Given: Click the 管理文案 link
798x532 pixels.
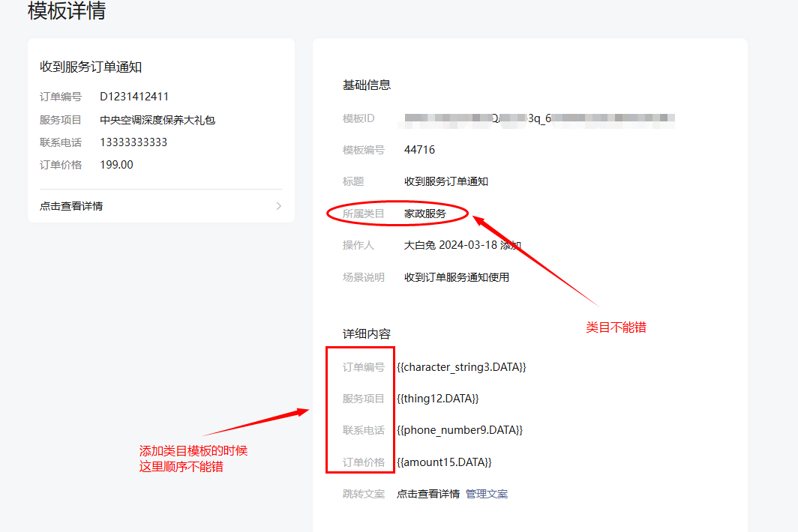Looking at the screenshot, I should [x=487, y=494].
